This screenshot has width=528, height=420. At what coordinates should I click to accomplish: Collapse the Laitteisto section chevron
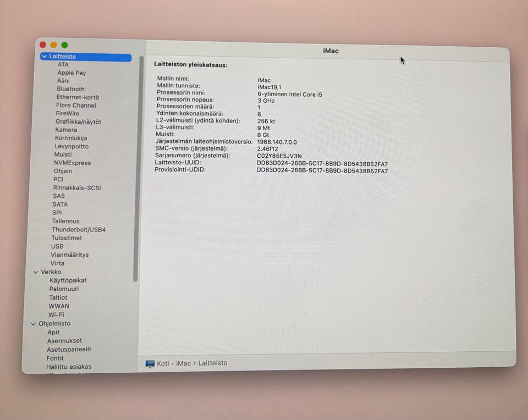tap(45, 57)
